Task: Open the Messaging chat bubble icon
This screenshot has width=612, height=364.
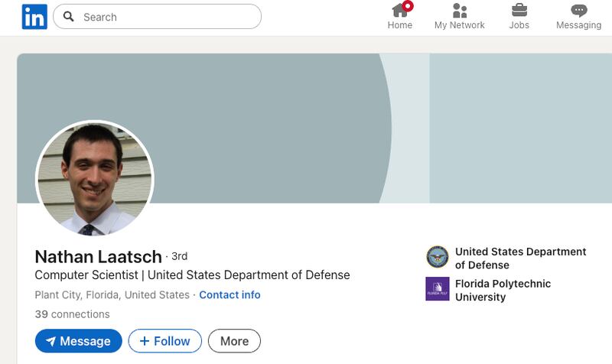Action: pyautogui.click(x=578, y=10)
